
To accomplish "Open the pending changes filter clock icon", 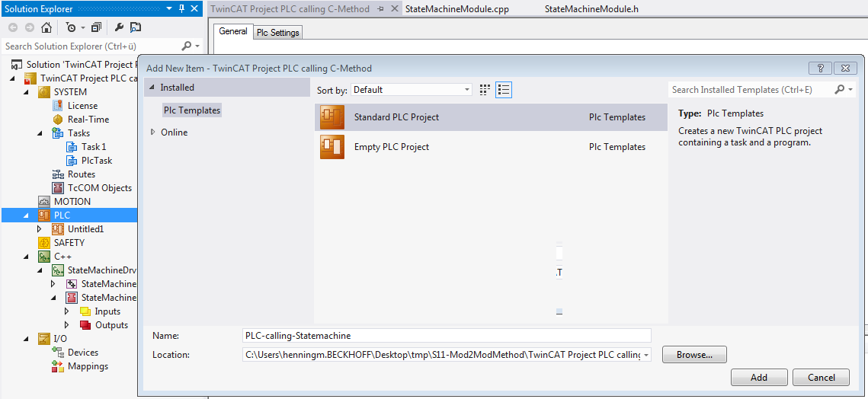I will pyautogui.click(x=71, y=27).
